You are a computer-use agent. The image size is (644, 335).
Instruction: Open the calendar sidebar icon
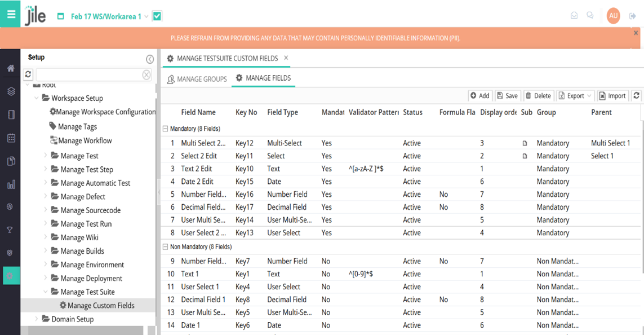click(11, 138)
